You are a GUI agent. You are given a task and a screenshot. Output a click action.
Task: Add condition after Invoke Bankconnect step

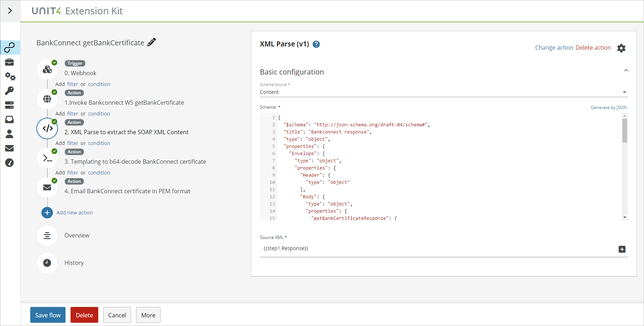(99, 114)
